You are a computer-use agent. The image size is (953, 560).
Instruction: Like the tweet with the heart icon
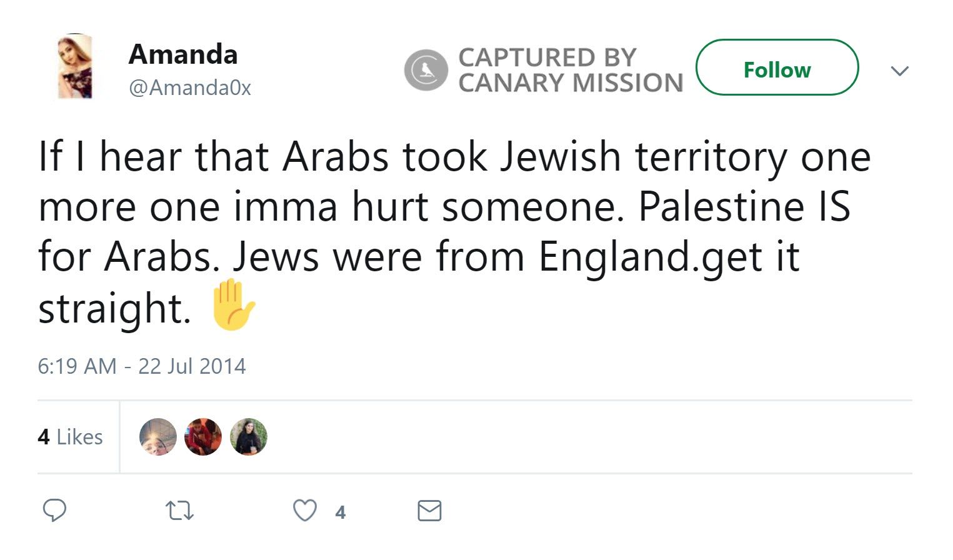click(305, 511)
